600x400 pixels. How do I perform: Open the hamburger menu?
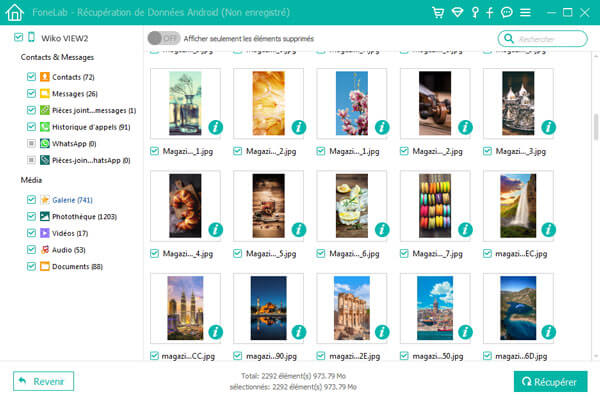pyautogui.click(x=525, y=12)
